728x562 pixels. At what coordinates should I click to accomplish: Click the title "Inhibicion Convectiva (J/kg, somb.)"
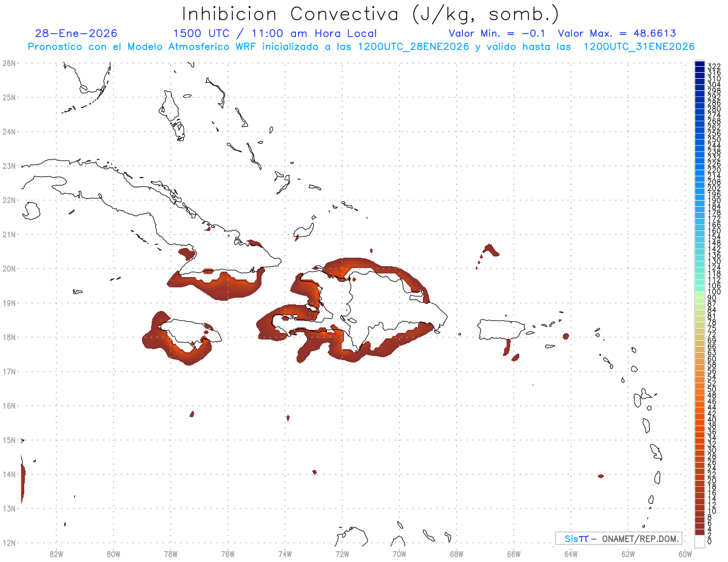[x=371, y=15]
